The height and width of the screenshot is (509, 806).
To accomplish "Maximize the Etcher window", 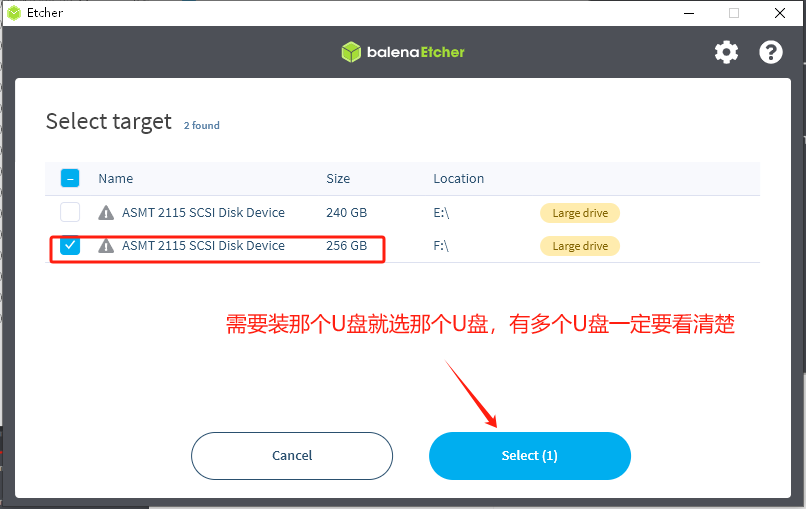I will pyautogui.click(x=734, y=13).
